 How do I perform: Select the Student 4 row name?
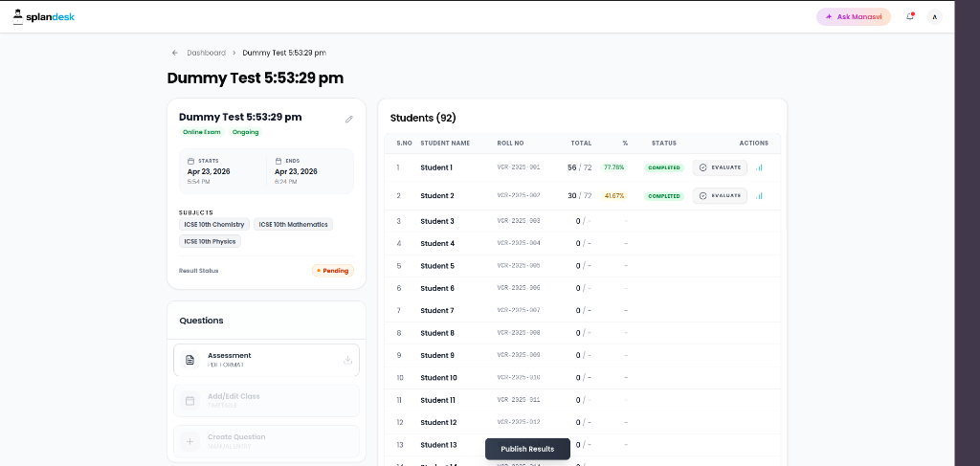[437, 244]
